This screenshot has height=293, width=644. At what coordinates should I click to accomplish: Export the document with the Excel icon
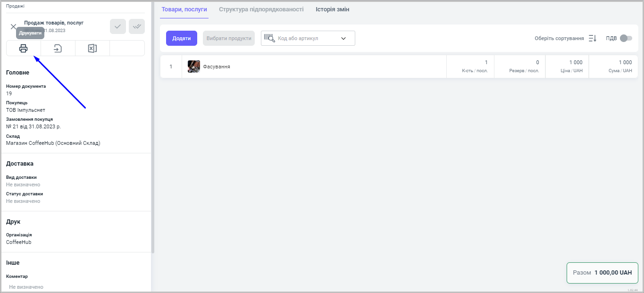click(92, 48)
